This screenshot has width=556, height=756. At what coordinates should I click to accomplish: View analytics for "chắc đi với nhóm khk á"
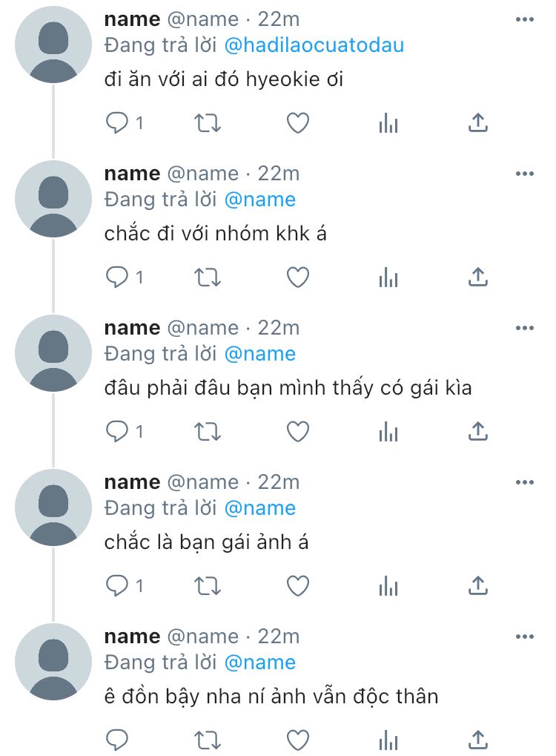click(x=388, y=277)
